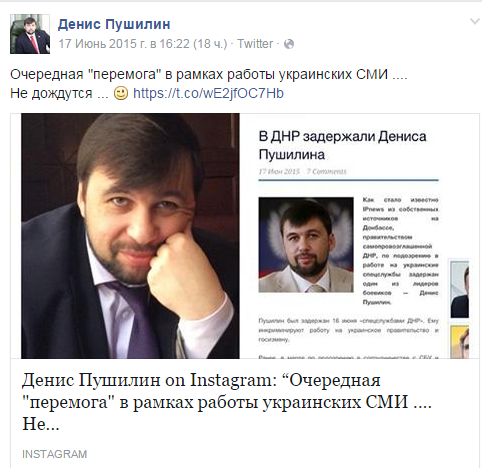The height and width of the screenshot is (468, 482).
Task: Follow the t.co/wE2jfOC7Hb link
Action: coord(208,93)
